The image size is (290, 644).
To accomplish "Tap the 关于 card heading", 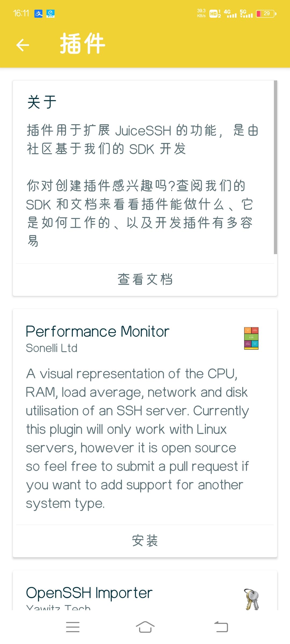I will [x=42, y=102].
